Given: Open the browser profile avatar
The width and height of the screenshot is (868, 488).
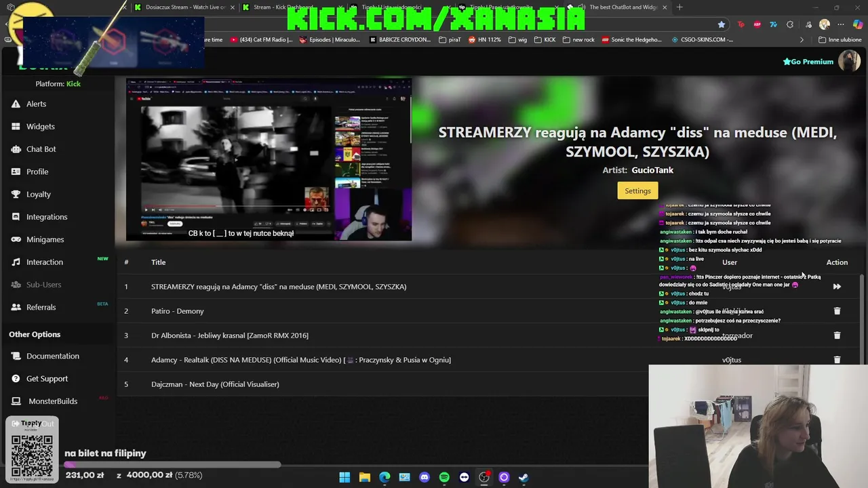Looking at the screenshot, I should (825, 24).
